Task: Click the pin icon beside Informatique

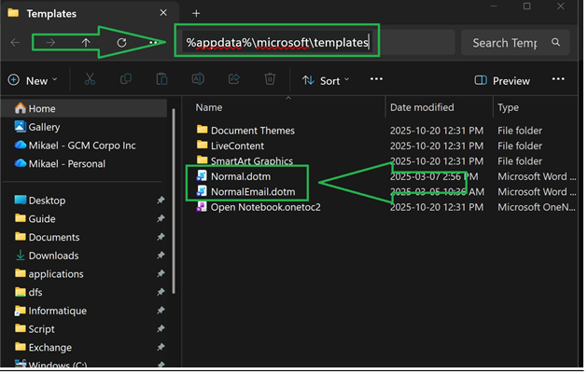Action: 161,311
